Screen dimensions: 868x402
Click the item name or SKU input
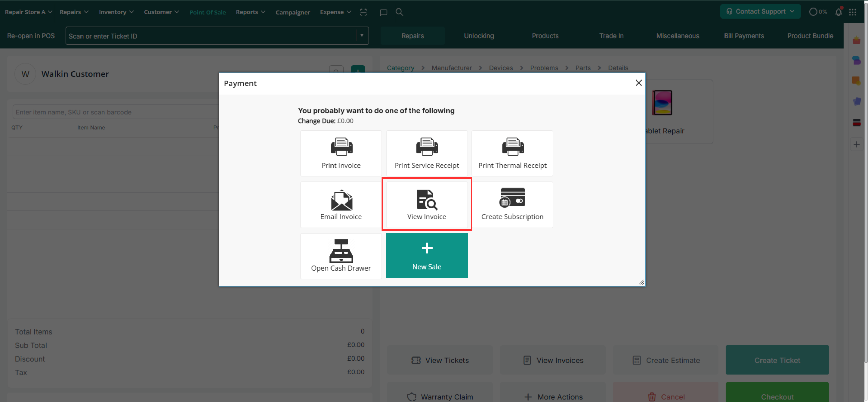[115, 112]
